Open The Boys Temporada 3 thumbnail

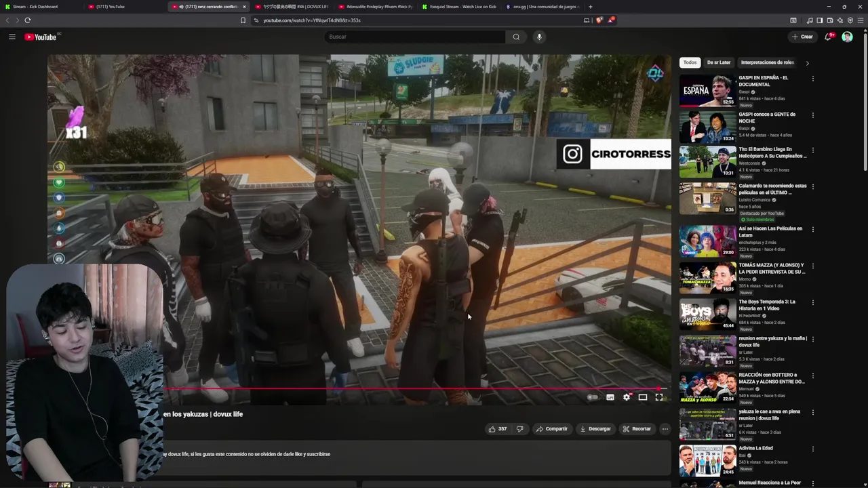click(x=707, y=314)
